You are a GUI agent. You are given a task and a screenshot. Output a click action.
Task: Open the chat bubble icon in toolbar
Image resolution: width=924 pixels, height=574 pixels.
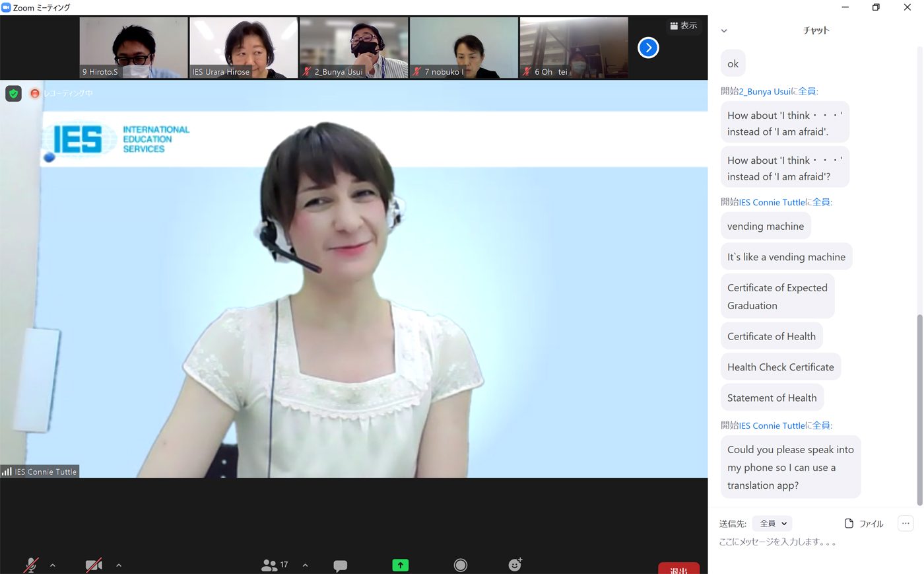pyautogui.click(x=340, y=565)
